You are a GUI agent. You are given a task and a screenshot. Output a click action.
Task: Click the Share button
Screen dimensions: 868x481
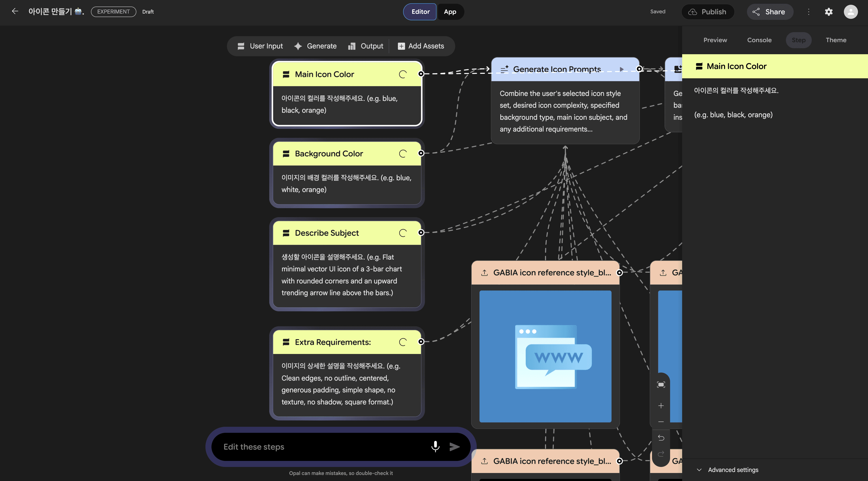[770, 12]
